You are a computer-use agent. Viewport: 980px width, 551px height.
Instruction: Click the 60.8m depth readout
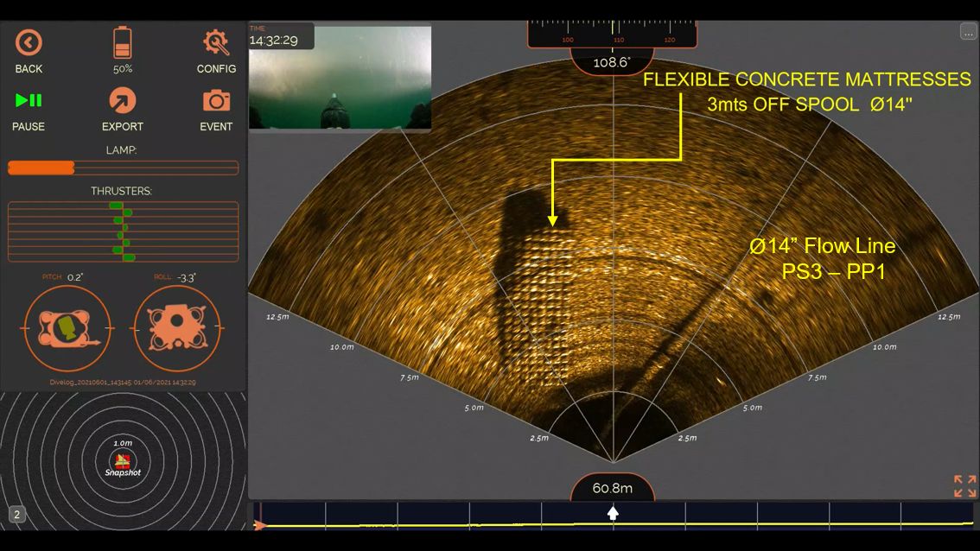612,488
